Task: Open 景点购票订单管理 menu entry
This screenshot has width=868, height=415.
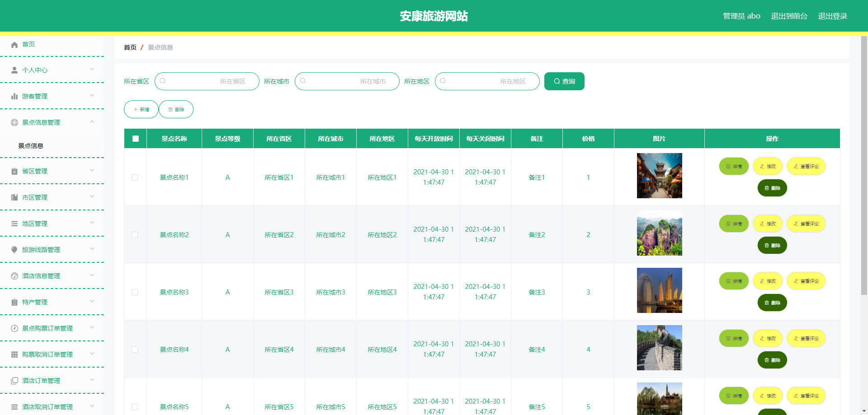Action: (52, 328)
